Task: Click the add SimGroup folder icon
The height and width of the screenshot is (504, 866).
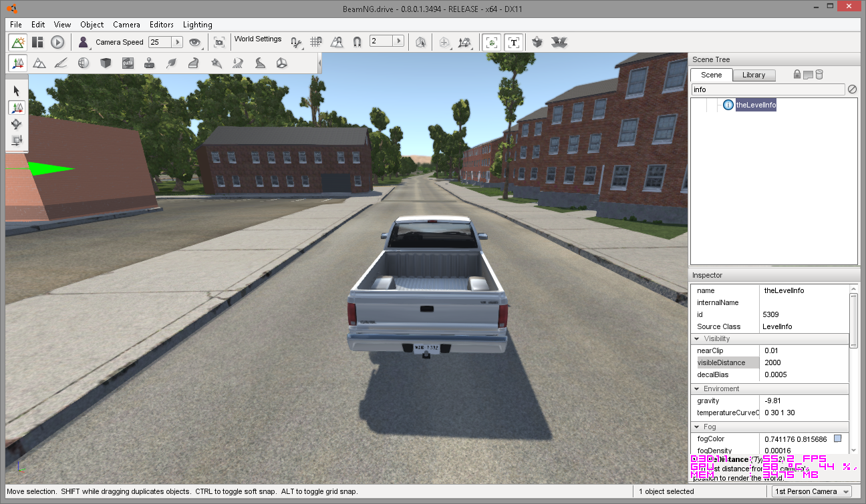Action: coord(808,75)
